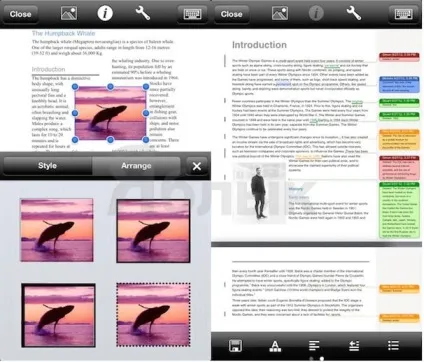Open the blue comment bubble in margin

[399, 85]
